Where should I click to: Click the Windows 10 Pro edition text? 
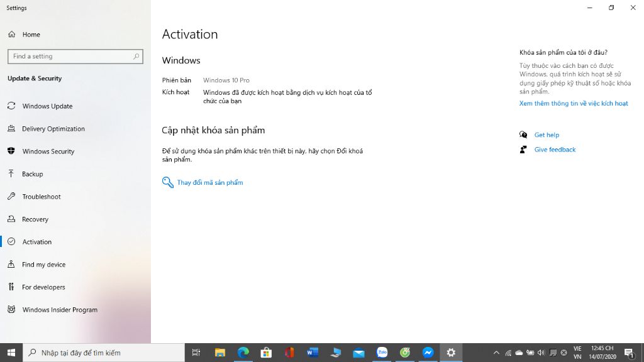[226, 80]
